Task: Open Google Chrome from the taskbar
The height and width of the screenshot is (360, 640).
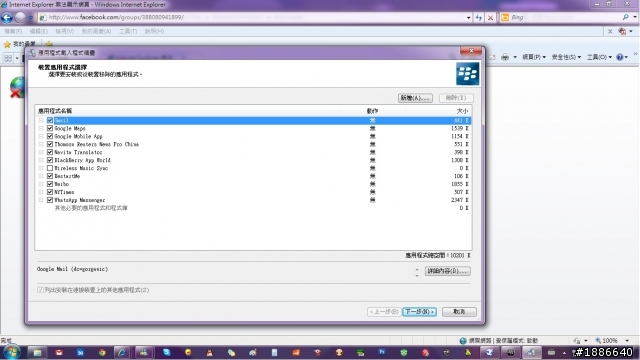Action: click(102, 352)
